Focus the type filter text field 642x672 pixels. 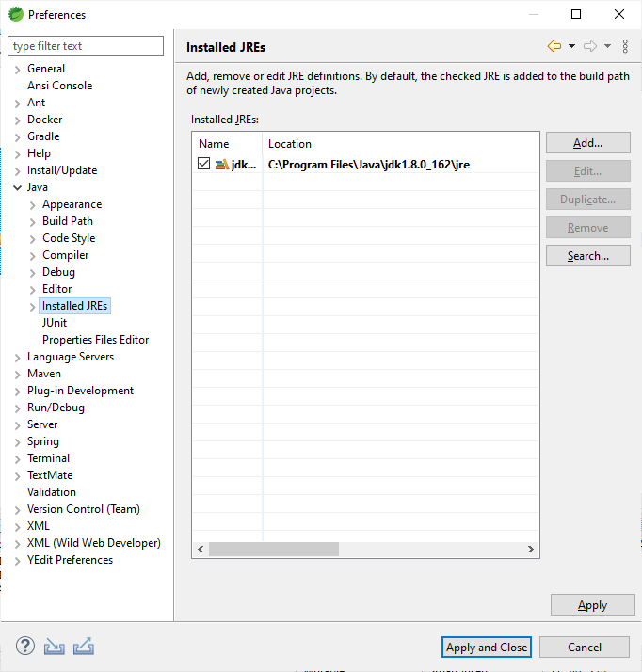point(87,46)
